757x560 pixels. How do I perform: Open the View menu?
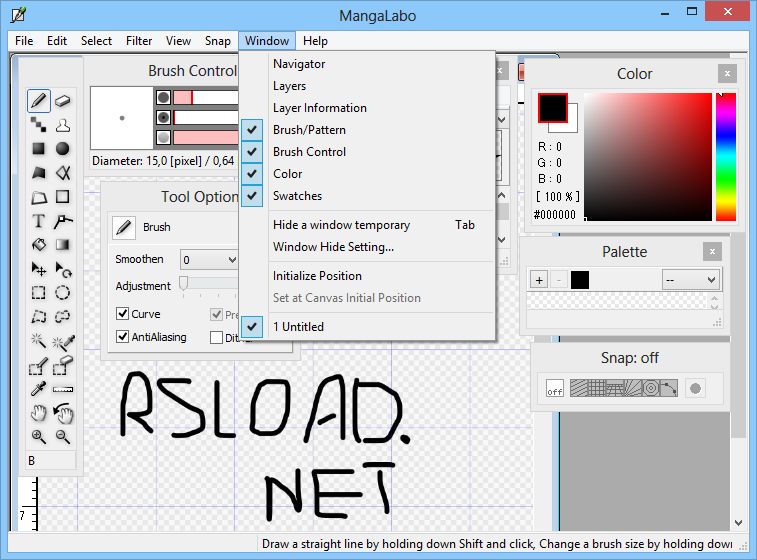tap(178, 41)
